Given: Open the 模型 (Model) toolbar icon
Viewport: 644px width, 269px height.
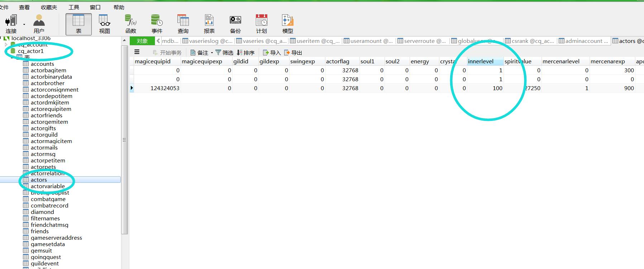Looking at the screenshot, I should (x=287, y=24).
